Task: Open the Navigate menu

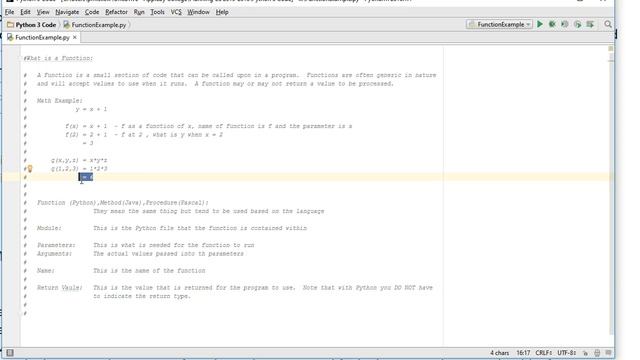Action: 67,12
